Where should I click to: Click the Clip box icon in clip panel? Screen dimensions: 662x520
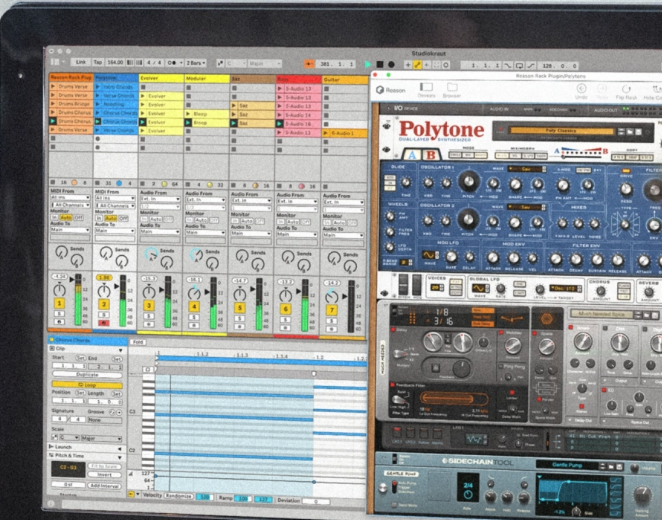pyautogui.click(x=52, y=348)
